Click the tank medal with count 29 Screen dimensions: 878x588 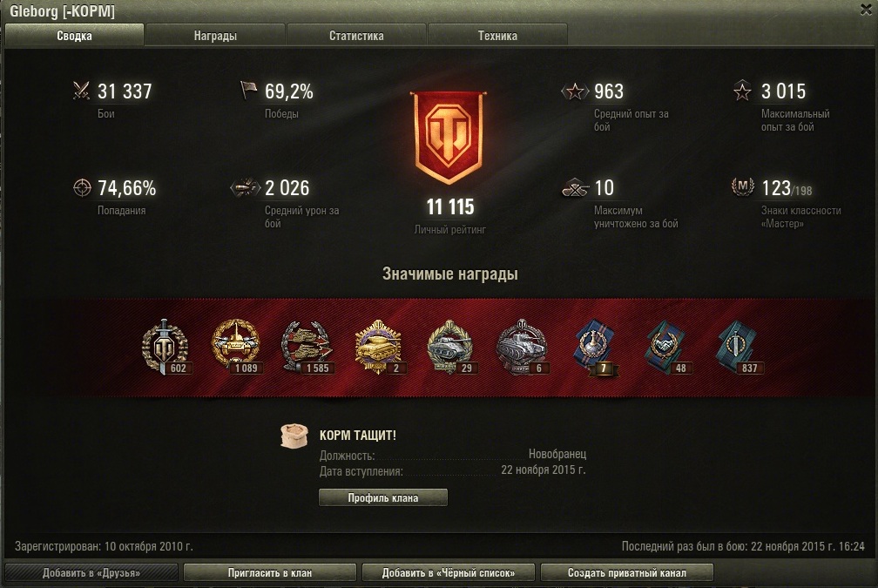pyautogui.click(x=451, y=347)
